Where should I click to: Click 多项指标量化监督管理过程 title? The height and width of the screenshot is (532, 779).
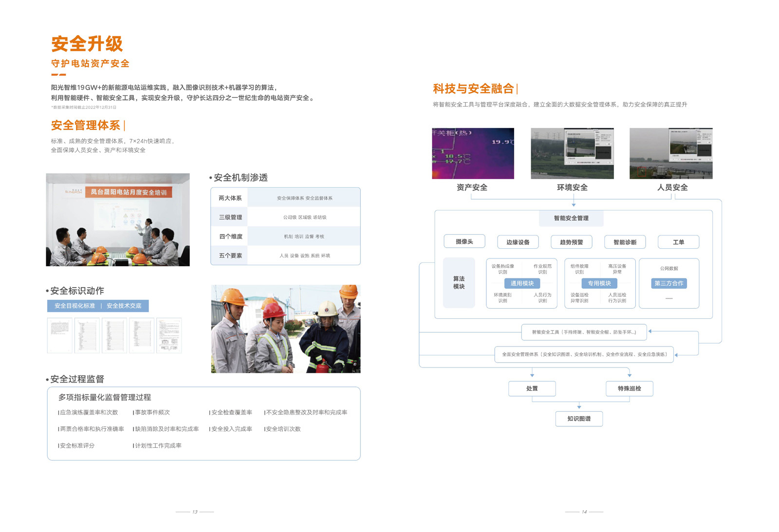[105, 397]
